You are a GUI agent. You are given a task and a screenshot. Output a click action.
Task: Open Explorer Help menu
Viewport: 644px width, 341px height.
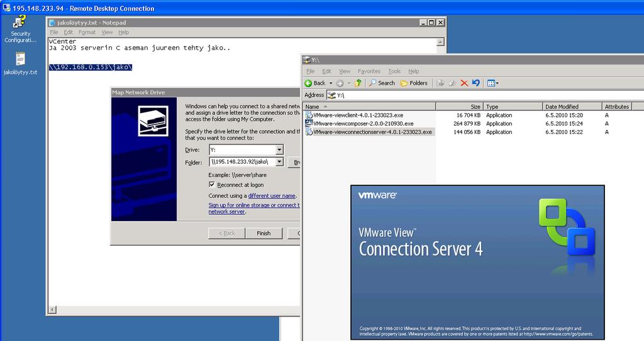[414, 71]
